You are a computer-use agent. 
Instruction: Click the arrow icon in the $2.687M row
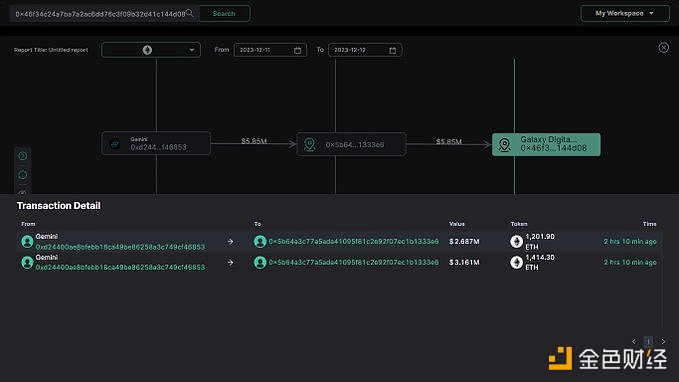[x=230, y=242]
